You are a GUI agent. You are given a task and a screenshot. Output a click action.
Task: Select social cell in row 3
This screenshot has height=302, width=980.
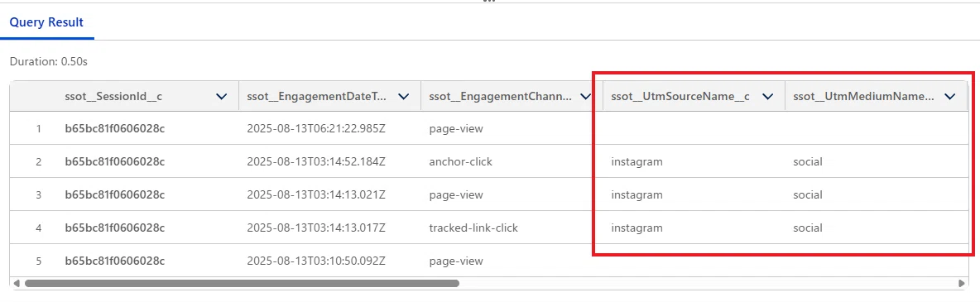pos(808,194)
